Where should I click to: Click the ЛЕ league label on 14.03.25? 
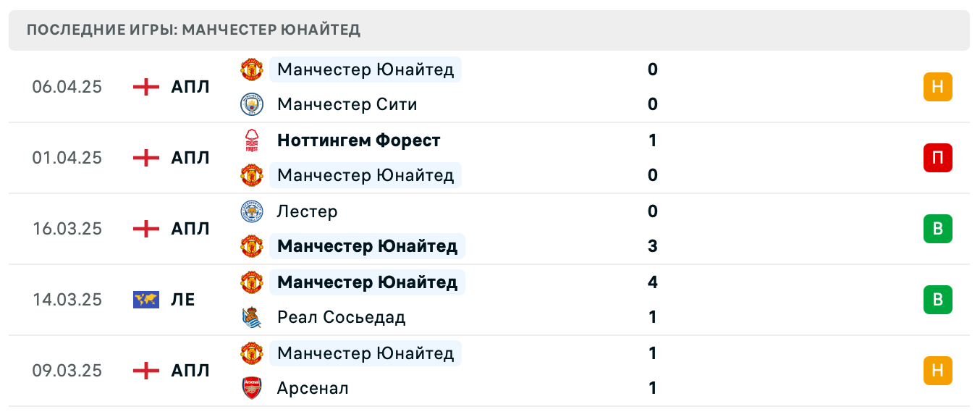(183, 300)
